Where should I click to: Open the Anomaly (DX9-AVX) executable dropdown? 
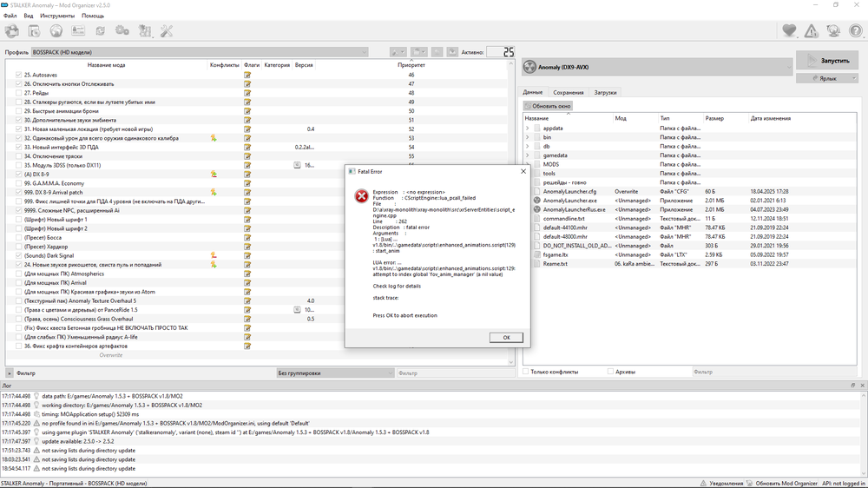(x=655, y=67)
